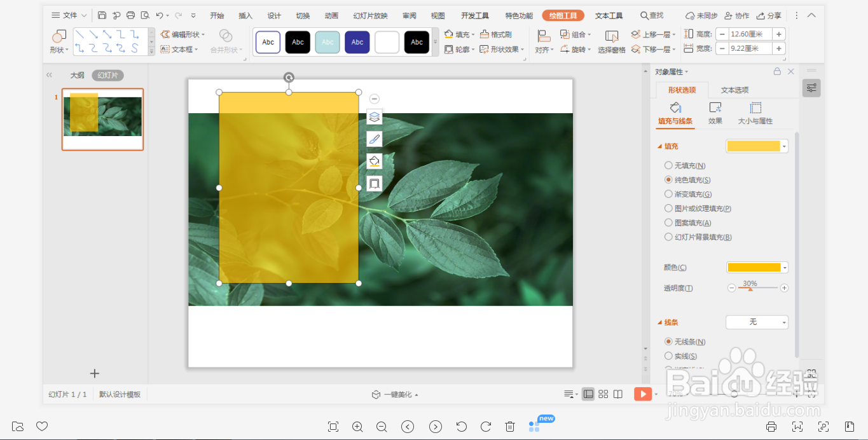Open the fill preset dropdown in panel

pos(757,146)
